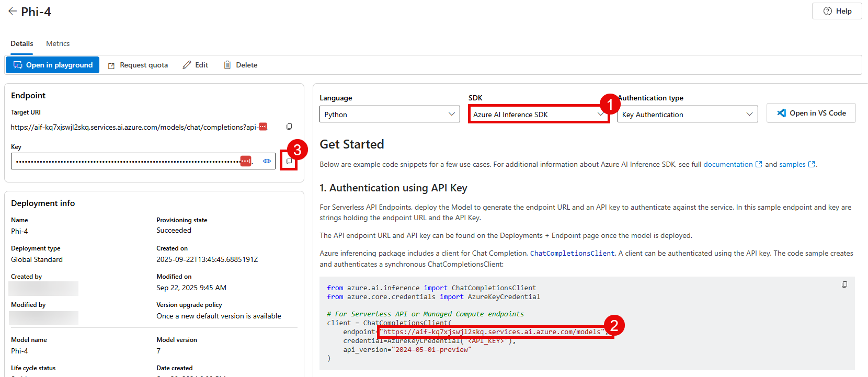
Task: Click inside the masked Key field
Action: coord(125,161)
